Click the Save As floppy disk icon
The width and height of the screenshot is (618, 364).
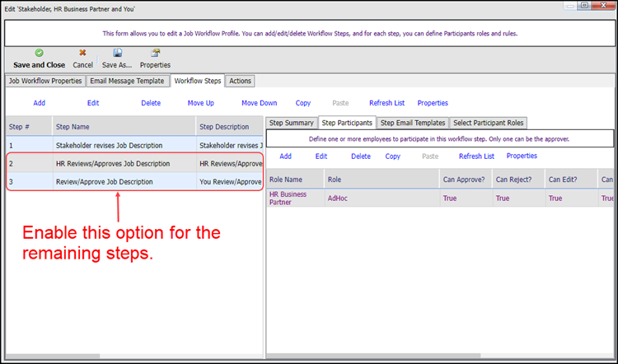click(118, 53)
